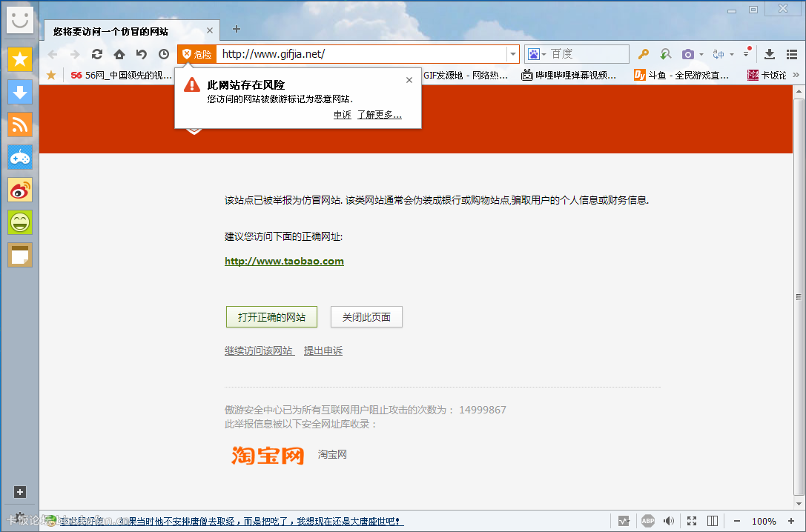
Task: Click the sidebar settings gear
Action: pyautogui.click(x=19, y=516)
